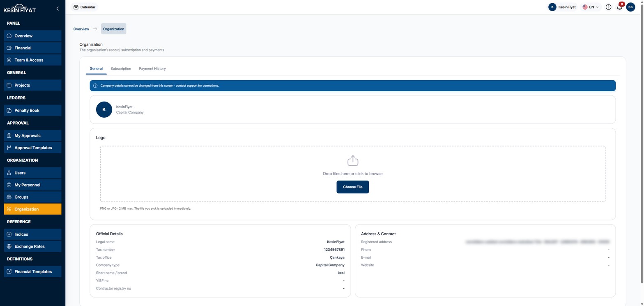Click the Groups people icon
The image size is (644, 306).
[x=9, y=197]
